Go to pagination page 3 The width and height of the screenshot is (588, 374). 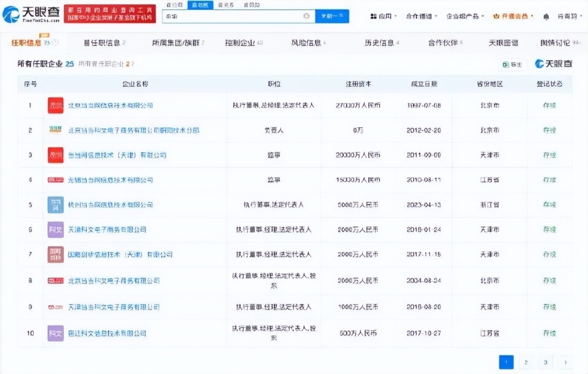coord(546,362)
